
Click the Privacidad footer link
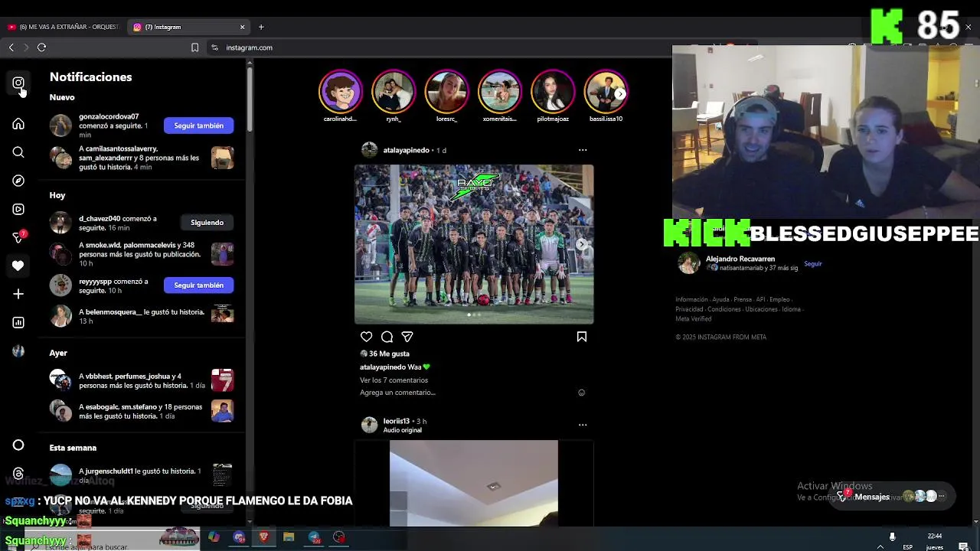[689, 309]
